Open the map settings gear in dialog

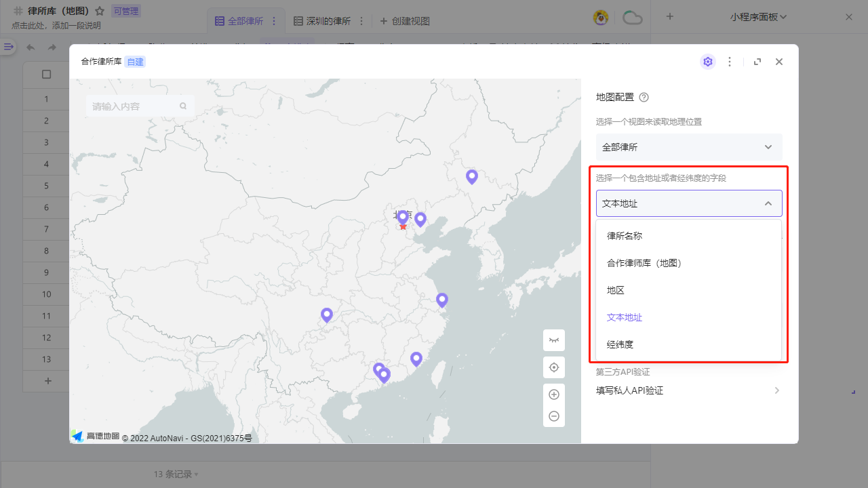pos(708,61)
